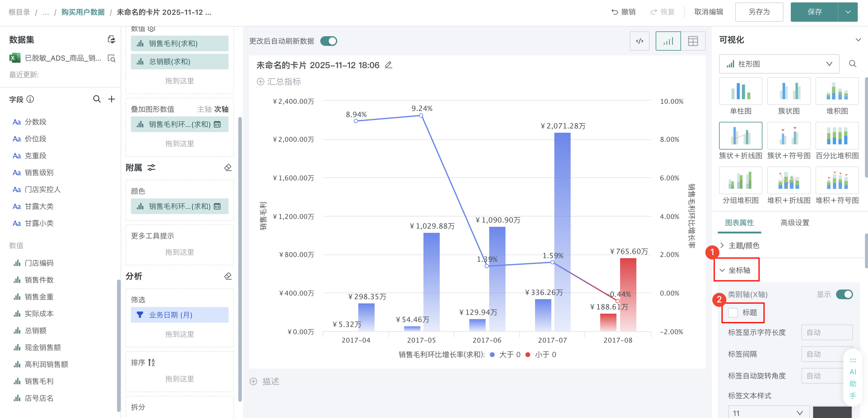Image resolution: width=868 pixels, height=418 pixels.
Task: Search fields with the magnifier icon
Action: point(97,99)
